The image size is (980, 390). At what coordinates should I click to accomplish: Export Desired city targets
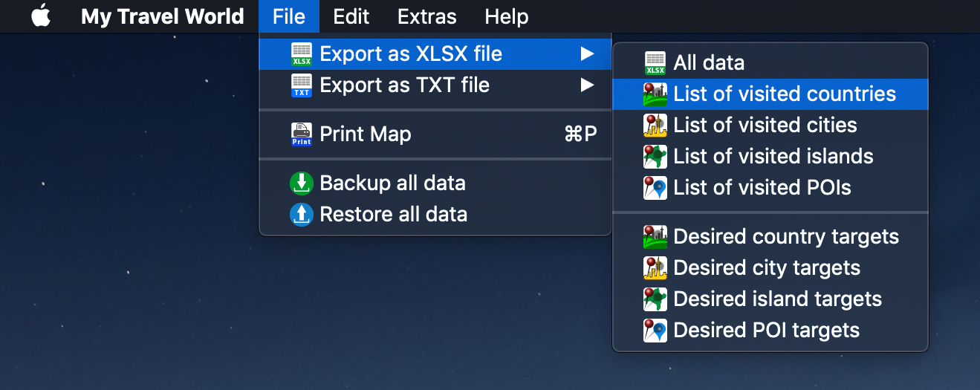[x=770, y=268]
